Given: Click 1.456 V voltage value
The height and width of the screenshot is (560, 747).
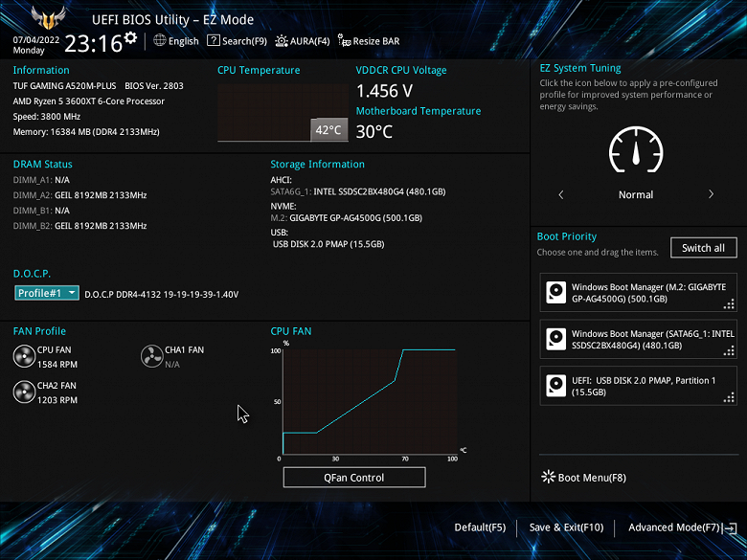Looking at the screenshot, I should [384, 91].
